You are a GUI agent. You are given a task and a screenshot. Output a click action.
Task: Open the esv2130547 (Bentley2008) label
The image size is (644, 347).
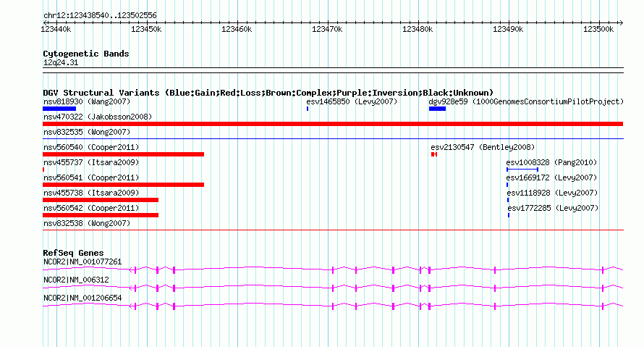click(483, 147)
